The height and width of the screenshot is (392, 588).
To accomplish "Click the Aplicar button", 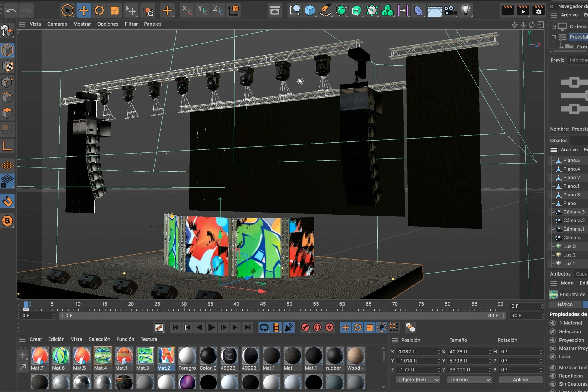I will tap(520, 380).
